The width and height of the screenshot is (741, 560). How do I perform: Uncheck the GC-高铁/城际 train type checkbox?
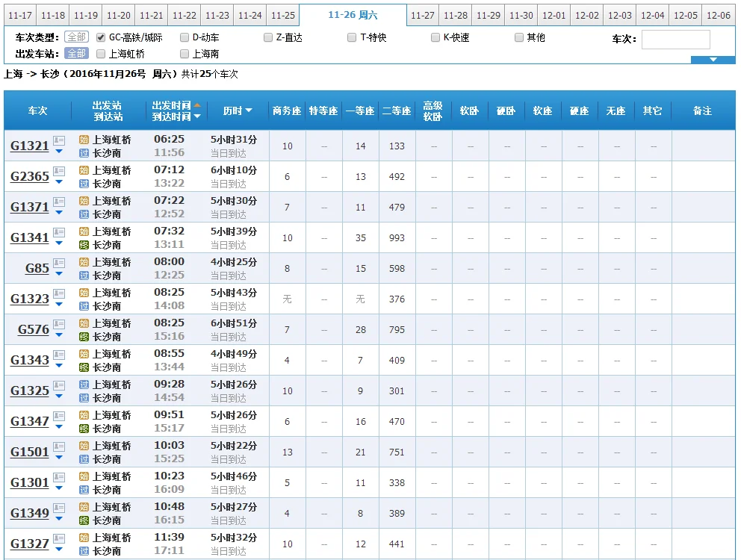tap(100, 37)
